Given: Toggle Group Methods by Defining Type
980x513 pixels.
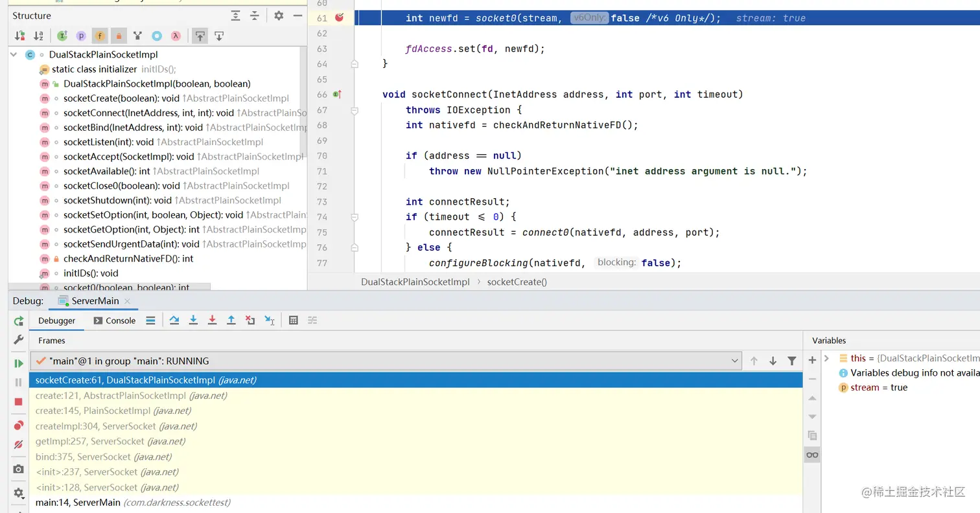Looking at the screenshot, I should pyautogui.click(x=137, y=36).
